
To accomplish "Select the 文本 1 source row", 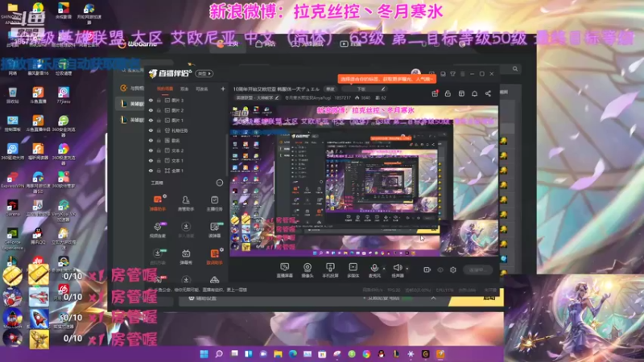I will pos(187,161).
